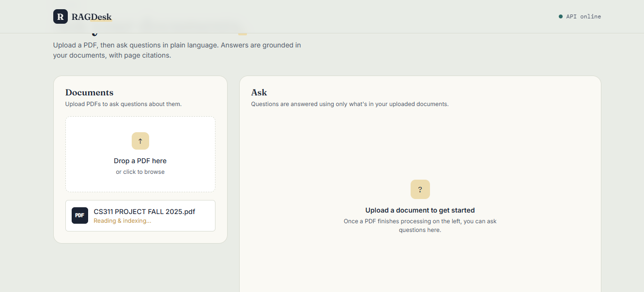Click 'or click to browse' text
The image size is (644, 292).
140,172
